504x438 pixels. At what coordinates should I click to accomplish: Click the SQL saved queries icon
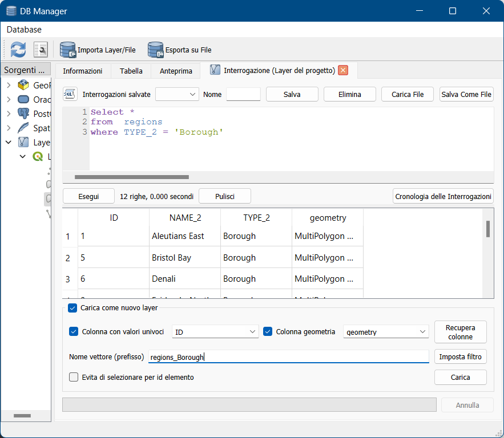(x=70, y=94)
